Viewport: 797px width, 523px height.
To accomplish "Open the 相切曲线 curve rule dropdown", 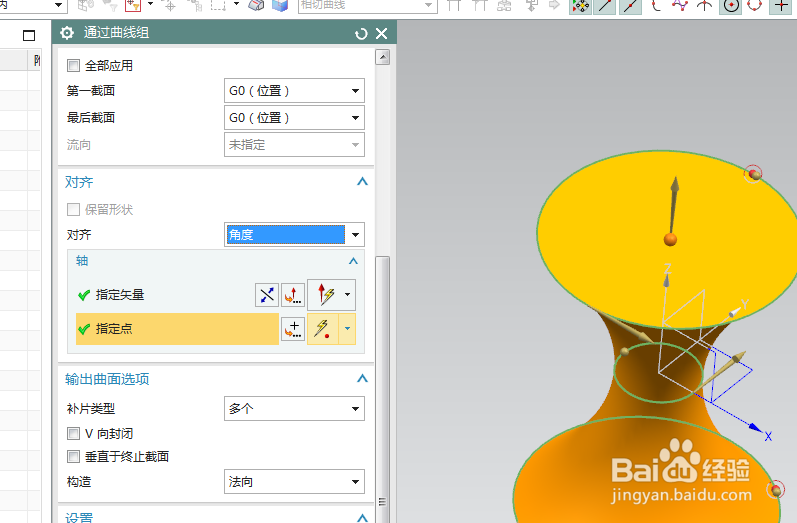I will point(368,5).
